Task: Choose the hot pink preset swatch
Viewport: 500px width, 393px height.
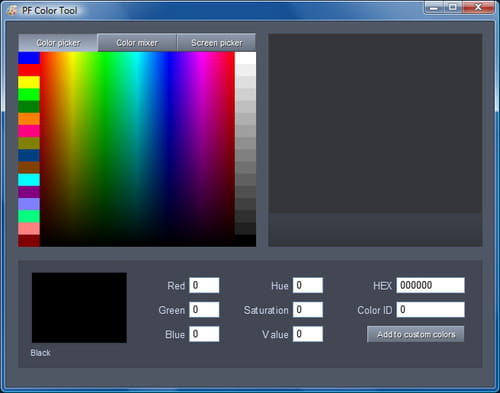Action: tap(29, 131)
